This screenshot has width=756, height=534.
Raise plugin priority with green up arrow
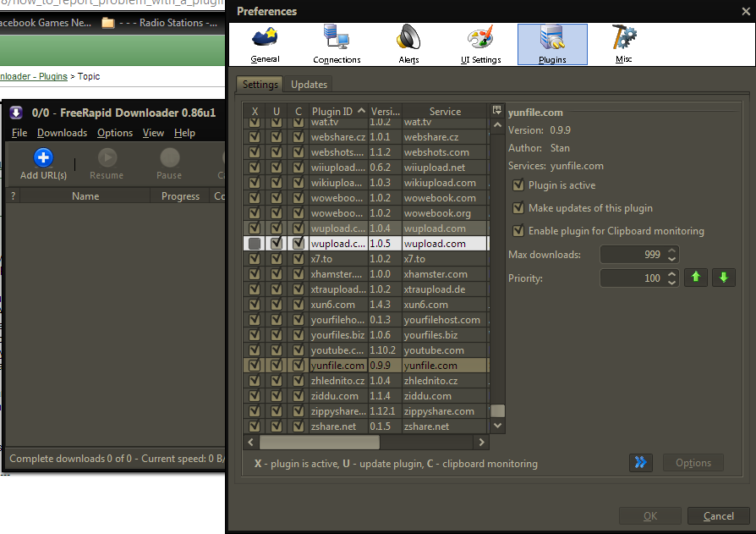[x=695, y=278]
